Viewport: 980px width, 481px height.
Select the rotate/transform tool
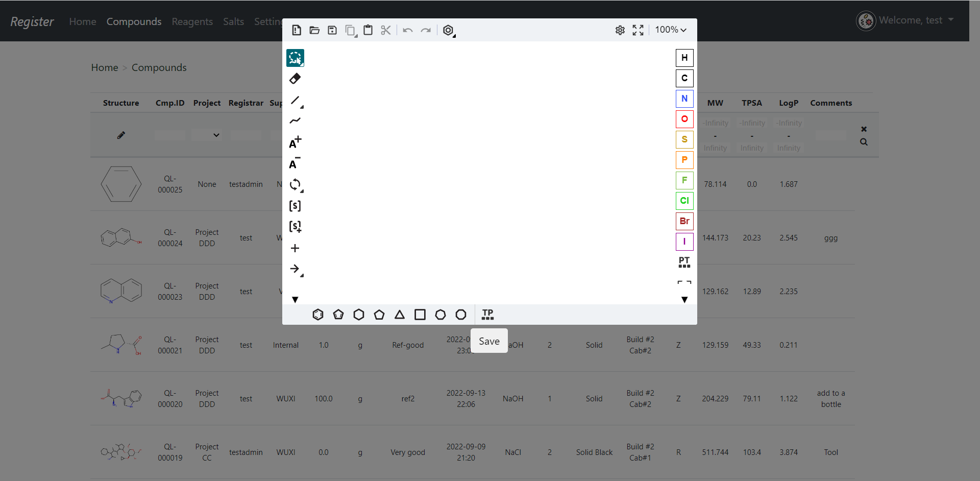pos(296,185)
